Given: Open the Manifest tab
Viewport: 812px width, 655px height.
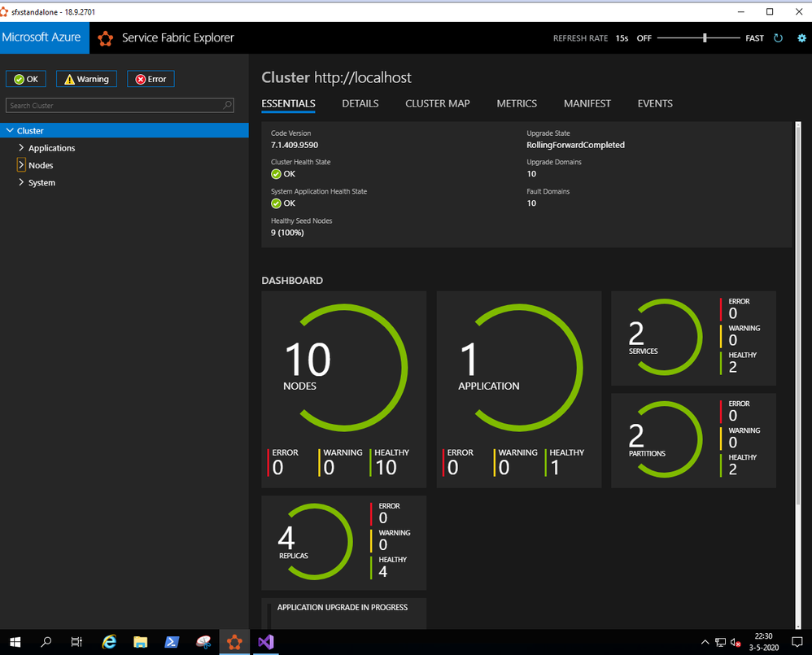Looking at the screenshot, I should (x=587, y=103).
